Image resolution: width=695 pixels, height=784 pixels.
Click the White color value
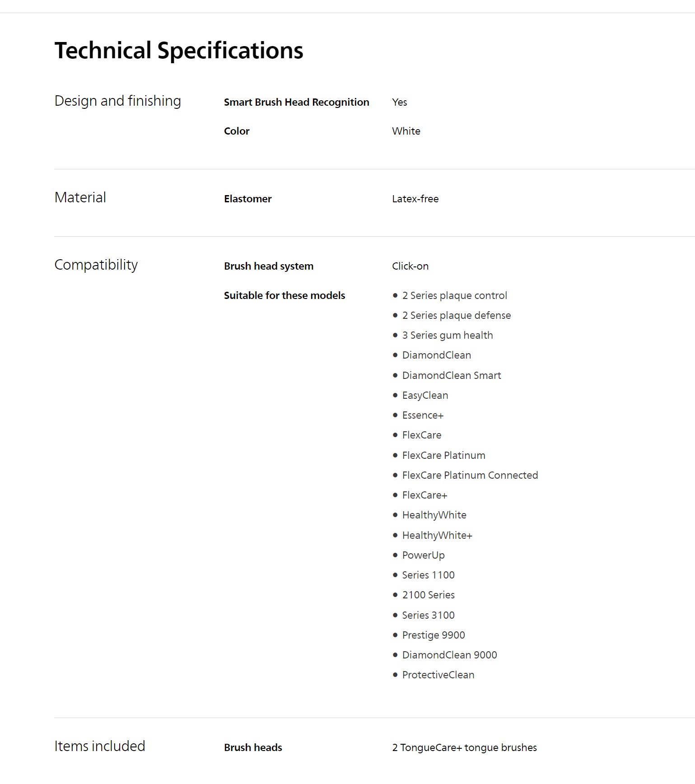[406, 131]
